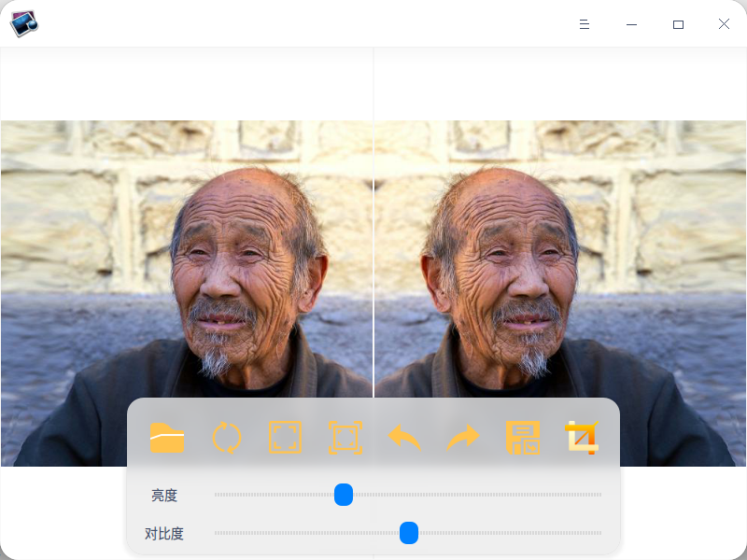Viewport: 747px width, 560px height.
Task: Select the crop tool icon
Action: (x=582, y=438)
